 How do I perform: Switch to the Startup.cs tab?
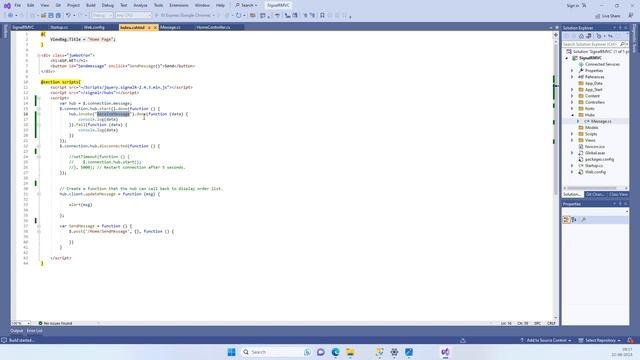tap(59, 27)
